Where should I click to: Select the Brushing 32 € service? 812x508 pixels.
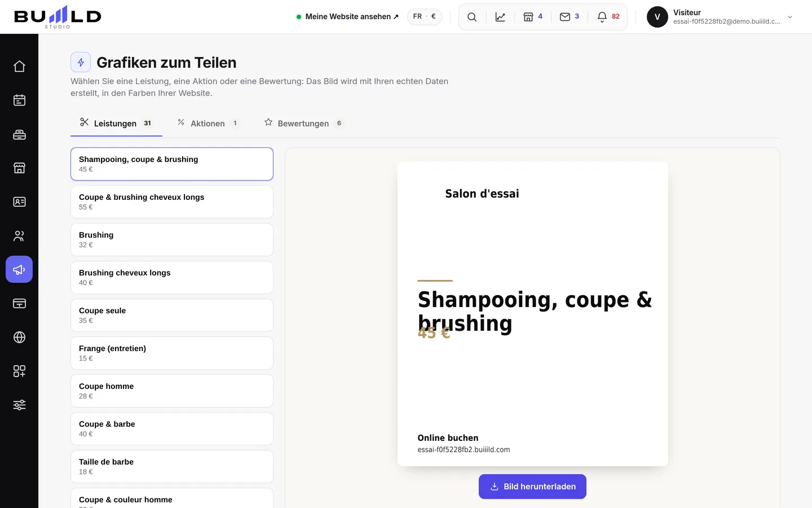172,240
